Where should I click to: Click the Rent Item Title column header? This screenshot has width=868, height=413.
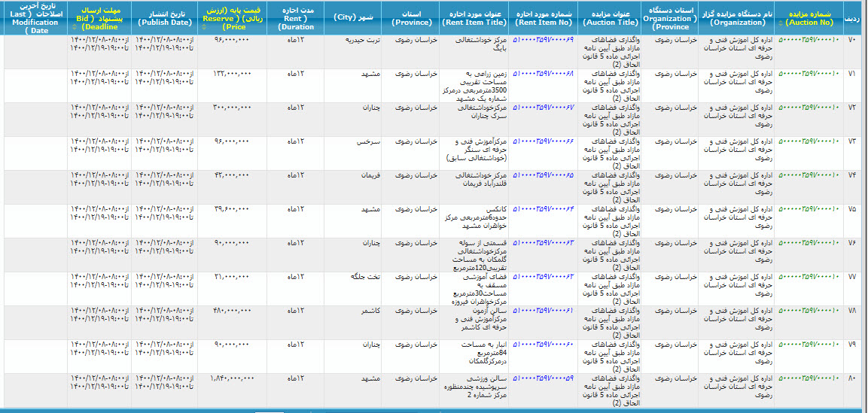pyautogui.click(x=474, y=18)
